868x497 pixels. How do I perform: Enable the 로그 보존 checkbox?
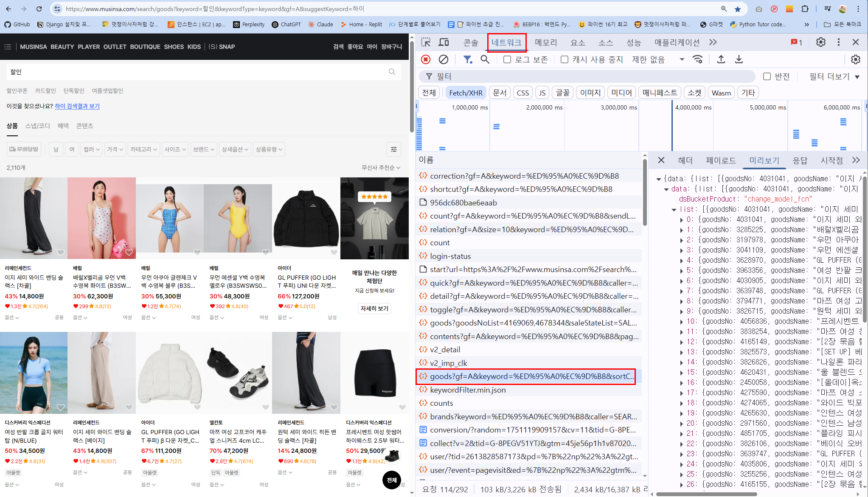pyautogui.click(x=507, y=59)
